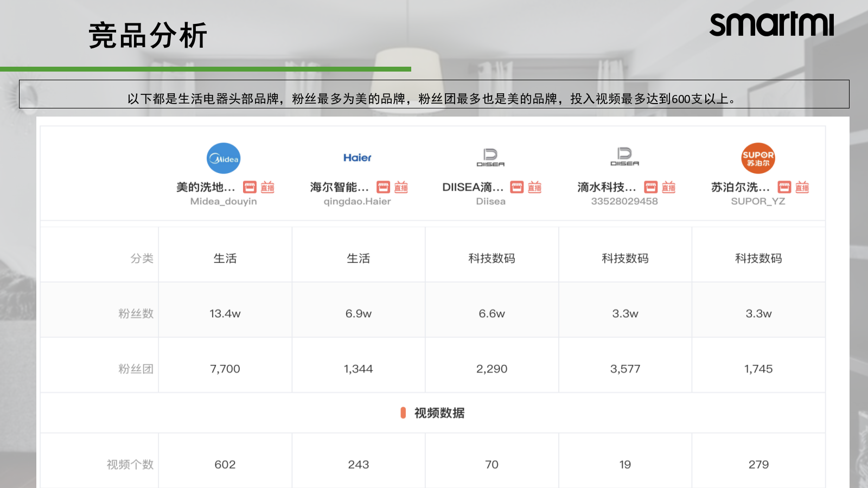Screen dimensions: 868x488
Task: Select the 直播 badge beside 苏泊尔洗 account
Action: tap(802, 187)
